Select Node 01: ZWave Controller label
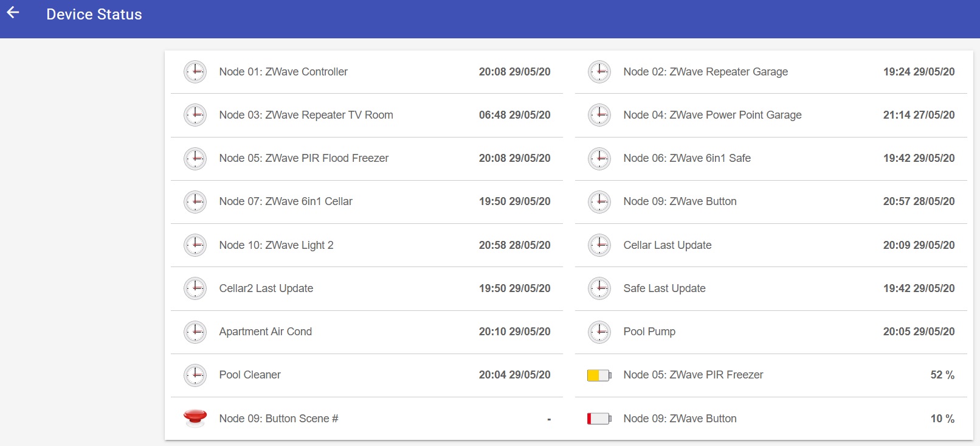Viewport: 980px width, 446px height. pyautogui.click(x=283, y=72)
